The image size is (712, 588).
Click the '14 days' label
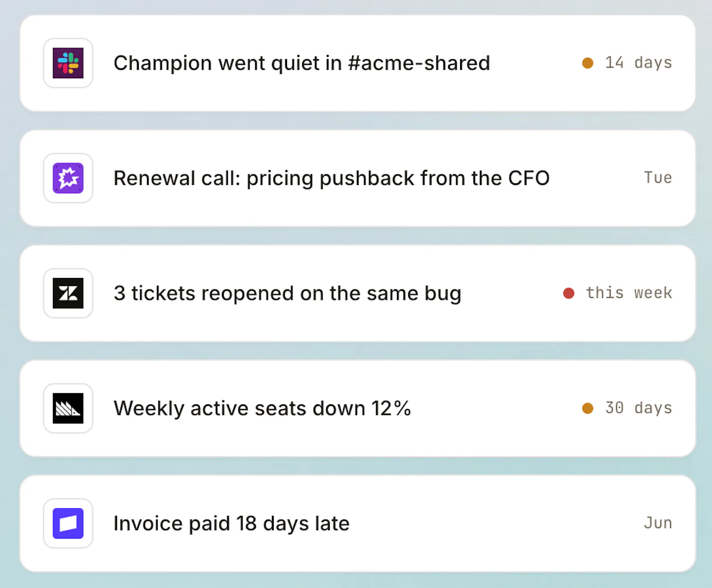638,63
